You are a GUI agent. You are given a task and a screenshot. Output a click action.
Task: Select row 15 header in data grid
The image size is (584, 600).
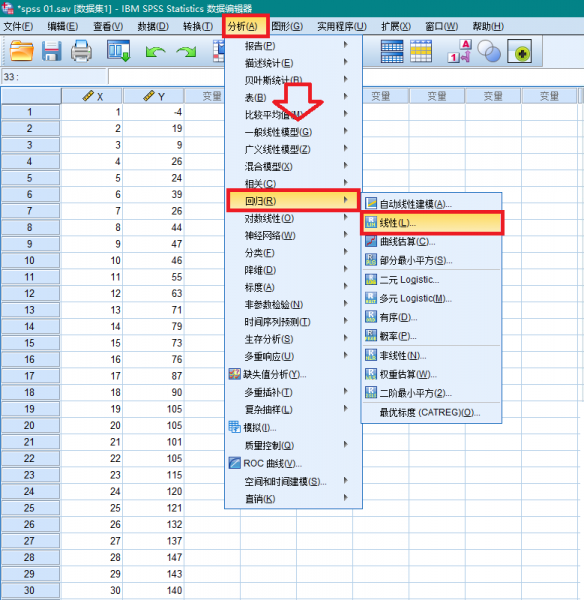(30, 343)
